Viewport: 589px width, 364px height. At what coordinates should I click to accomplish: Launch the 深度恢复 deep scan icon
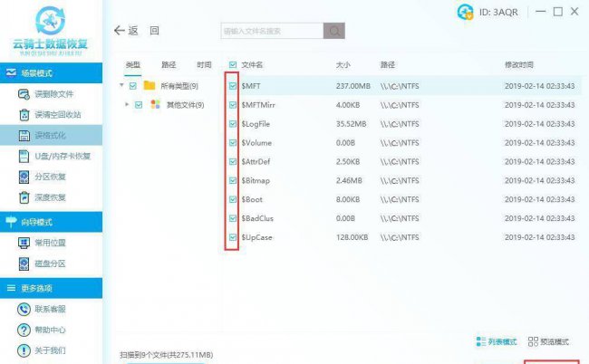pyautogui.click(x=24, y=197)
